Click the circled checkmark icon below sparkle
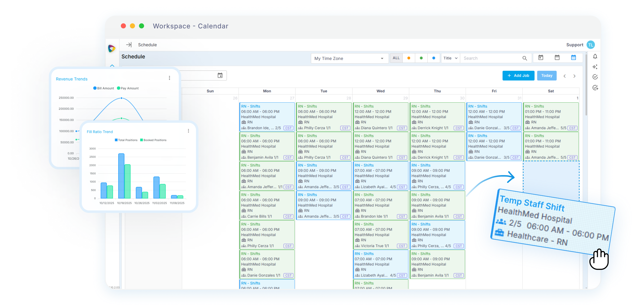644x308 pixels. point(595,77)
